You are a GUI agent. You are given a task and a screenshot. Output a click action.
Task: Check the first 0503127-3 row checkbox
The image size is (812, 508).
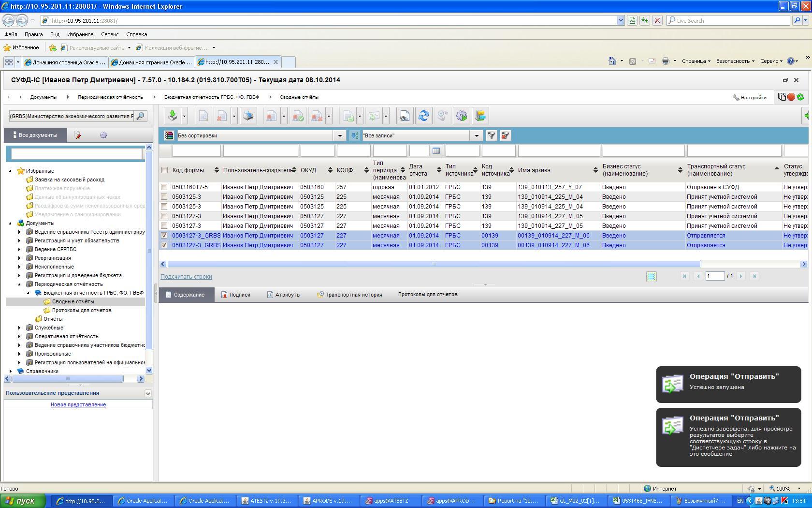coord(164,216)
